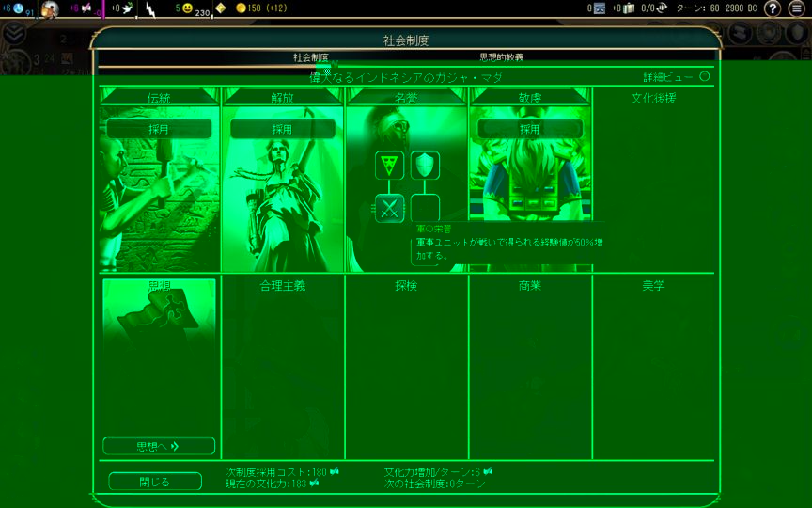Click the 偉大なるインドネシアのガジャ・マダ title
Screen dimensions: 812x508
pyautogui.click(x=406, y=78)
